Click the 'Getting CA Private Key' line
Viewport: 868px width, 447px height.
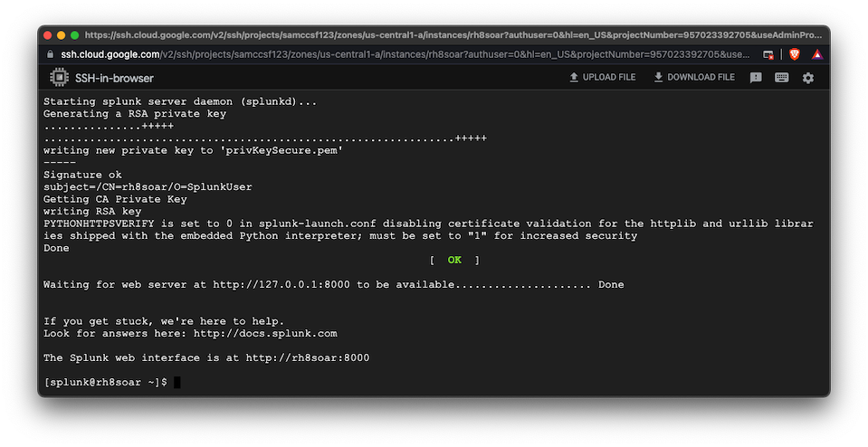pyautogui.click(x=115, y=199)
